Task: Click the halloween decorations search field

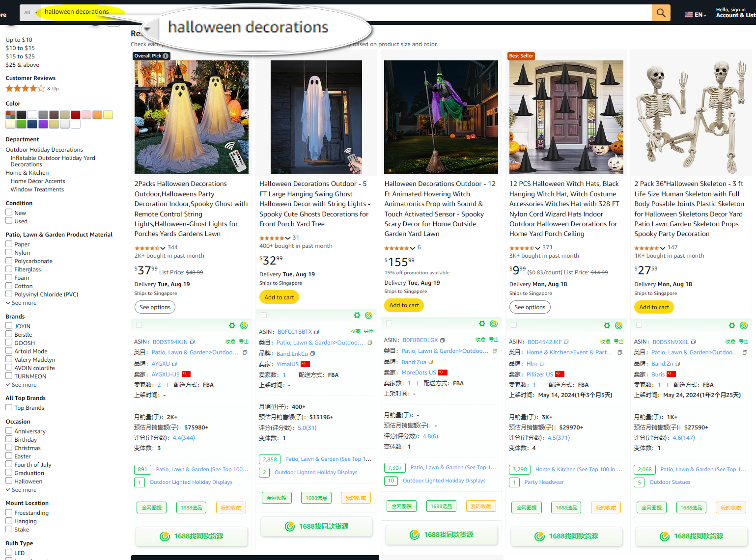Action: [x=346, y=13]
